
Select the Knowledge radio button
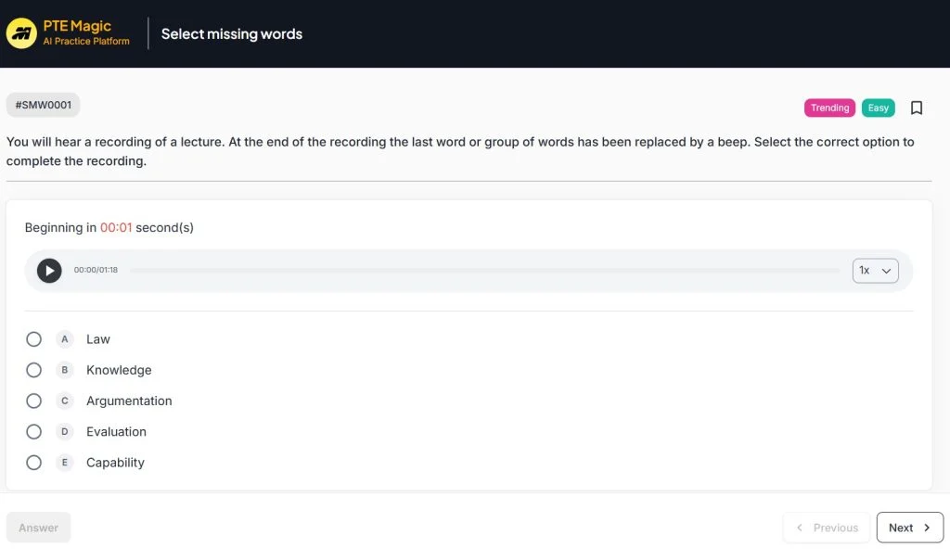click(x=34, y=370)
